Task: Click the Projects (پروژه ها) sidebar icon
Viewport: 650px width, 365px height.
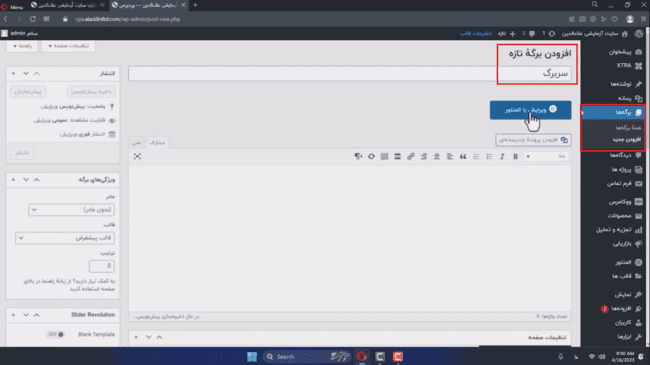Action: click(x=638, y=169)
